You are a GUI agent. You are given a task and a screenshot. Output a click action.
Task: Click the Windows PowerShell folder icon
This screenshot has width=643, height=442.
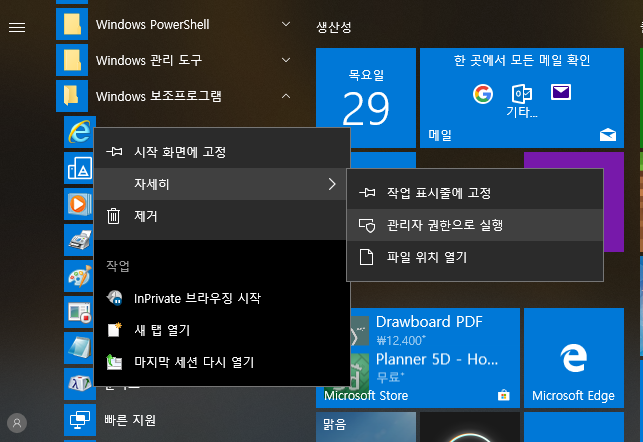72,24
